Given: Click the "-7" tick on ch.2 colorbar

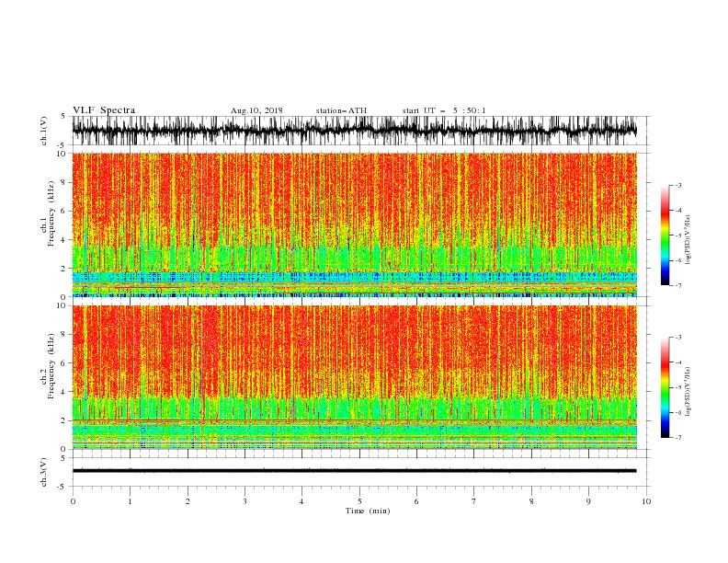Looking at the screenshot, I should (x=678, y=437).
